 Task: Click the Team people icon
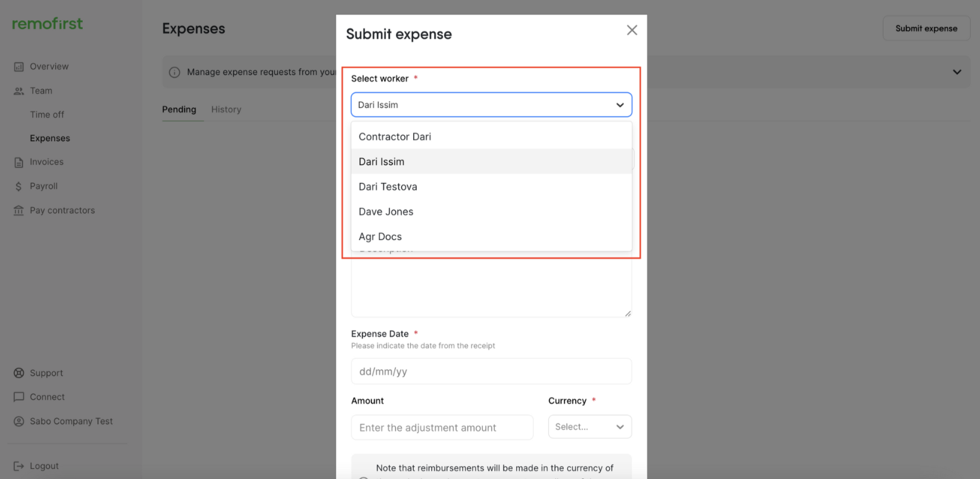(19, 91)
